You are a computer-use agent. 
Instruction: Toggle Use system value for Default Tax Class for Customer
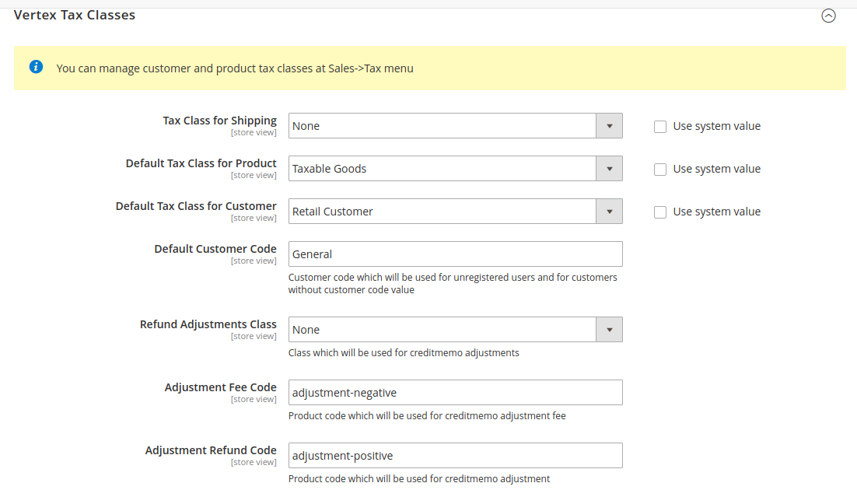pyautogui.click(x=660, y=212)
